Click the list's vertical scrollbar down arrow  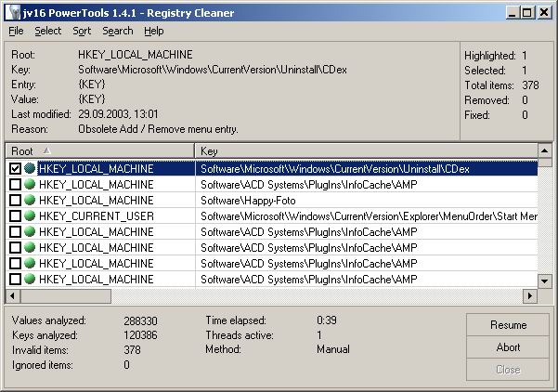(544, 281)
